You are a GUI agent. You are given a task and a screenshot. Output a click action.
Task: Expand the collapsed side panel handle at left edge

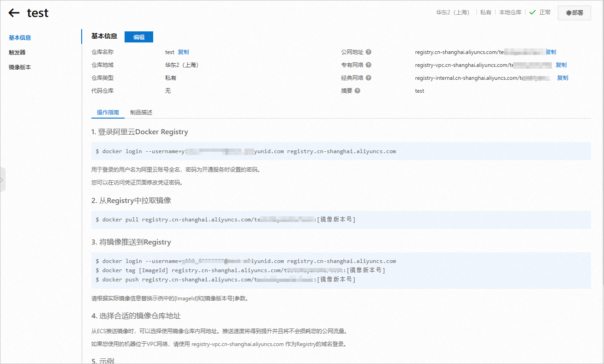click(2, 180)
